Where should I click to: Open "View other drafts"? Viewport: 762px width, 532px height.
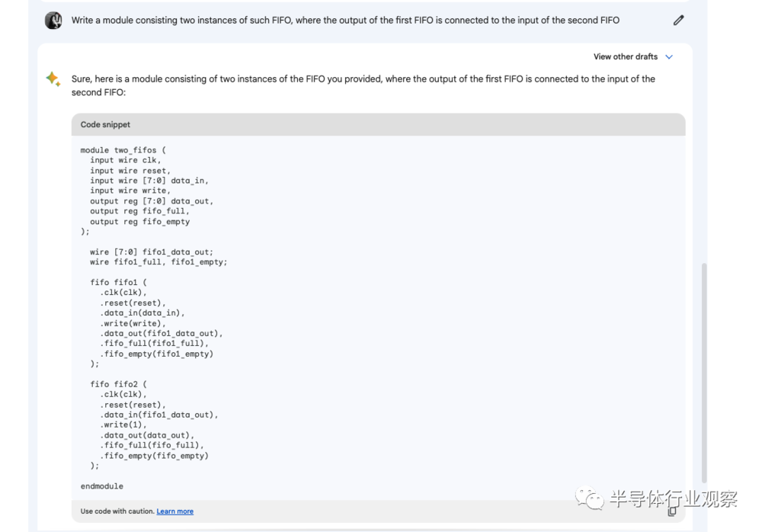click(625, 57)
